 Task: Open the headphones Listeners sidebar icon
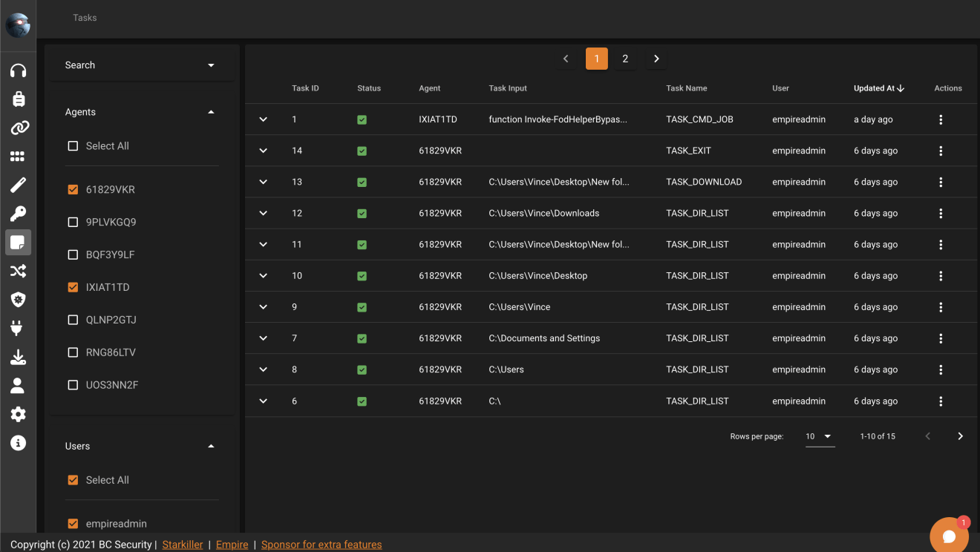[x=18, y=70]
